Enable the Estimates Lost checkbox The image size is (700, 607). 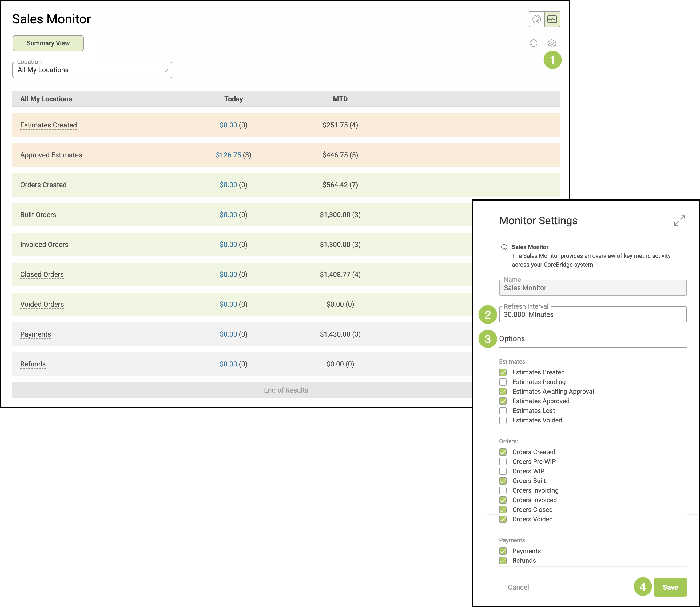tap(503, 410)
